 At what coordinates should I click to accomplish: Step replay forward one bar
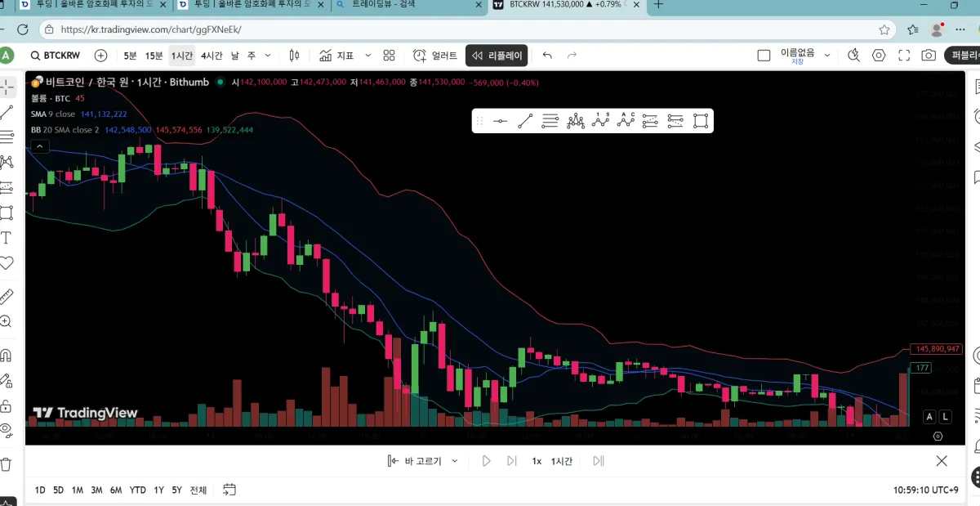pos(512,461)
